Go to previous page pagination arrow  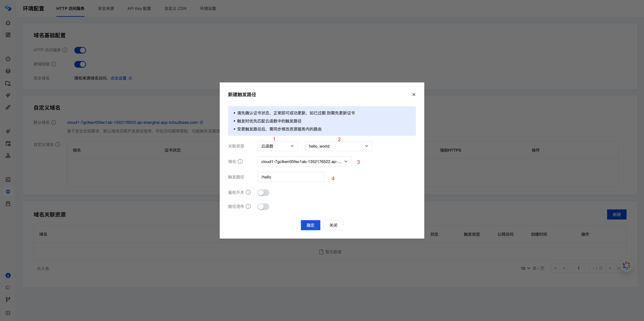(563, 268)
